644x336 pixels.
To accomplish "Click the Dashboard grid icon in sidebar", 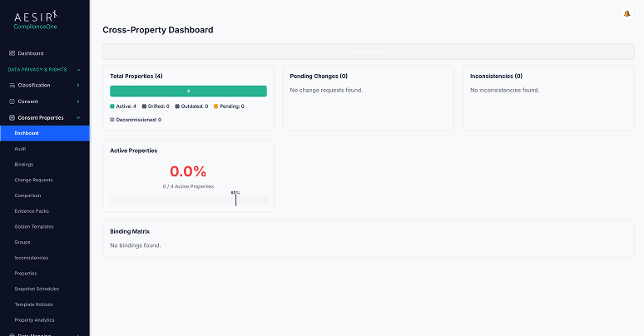I will click(x=12, y=53).
